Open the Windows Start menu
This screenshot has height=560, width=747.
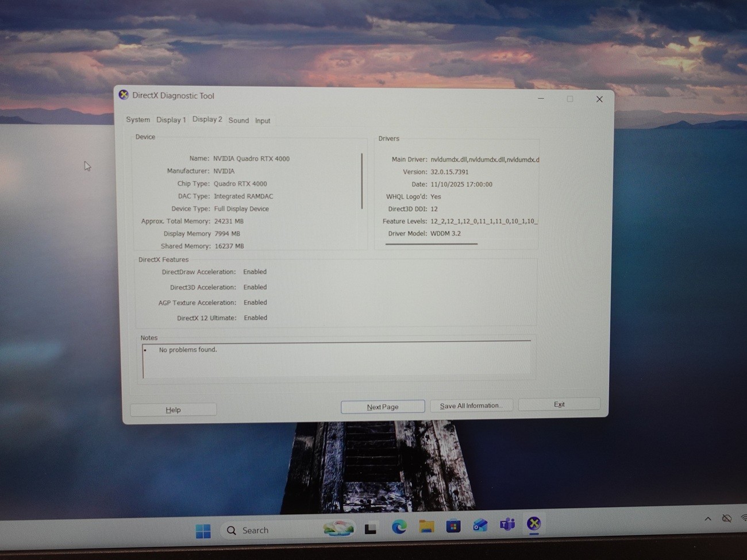pos(203,531)
